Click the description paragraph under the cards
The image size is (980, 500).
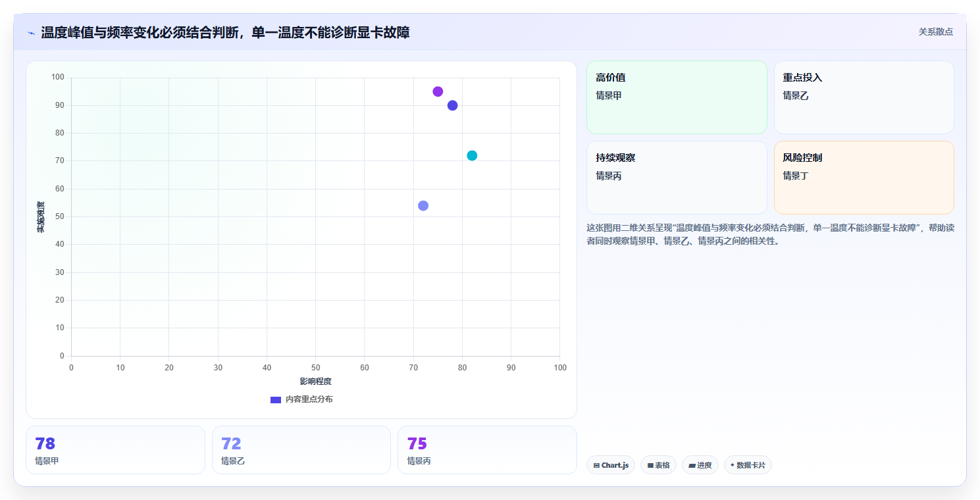tap(770, 234)
